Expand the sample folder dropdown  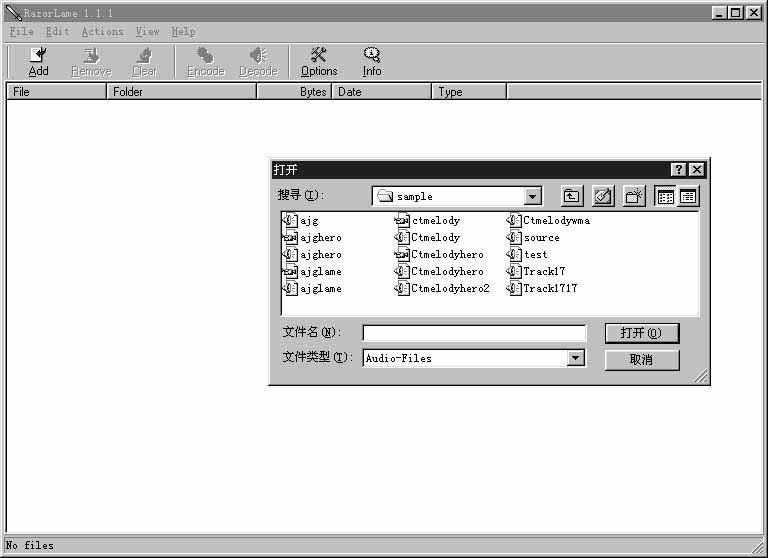coord(532,196)
